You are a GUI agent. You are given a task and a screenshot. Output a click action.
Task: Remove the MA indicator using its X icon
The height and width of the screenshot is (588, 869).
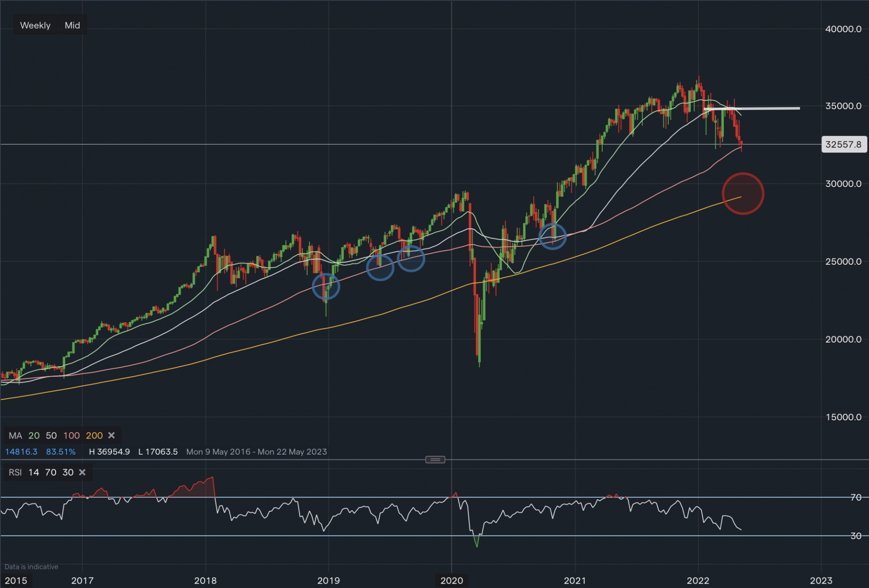click(111, 435)
